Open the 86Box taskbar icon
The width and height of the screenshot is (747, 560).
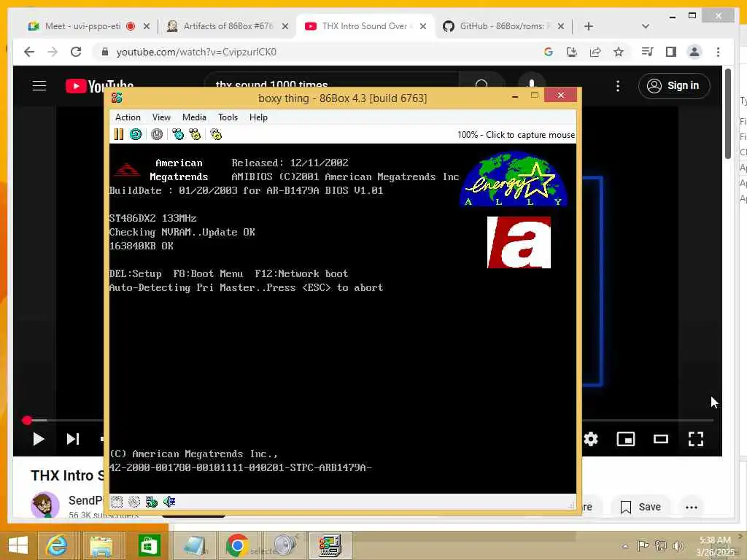[x=330, y=545]
